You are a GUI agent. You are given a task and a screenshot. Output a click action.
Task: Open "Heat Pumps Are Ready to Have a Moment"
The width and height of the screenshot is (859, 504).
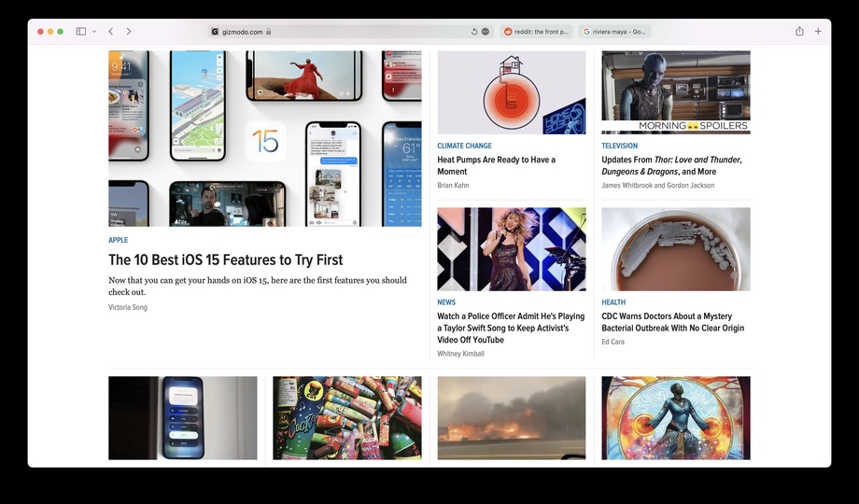pos(497,165)
